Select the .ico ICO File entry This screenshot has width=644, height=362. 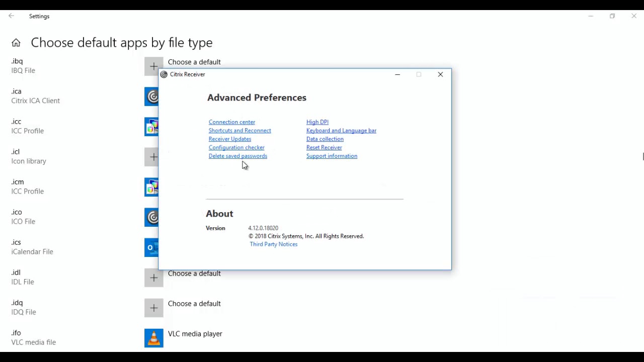pos(23,217)
